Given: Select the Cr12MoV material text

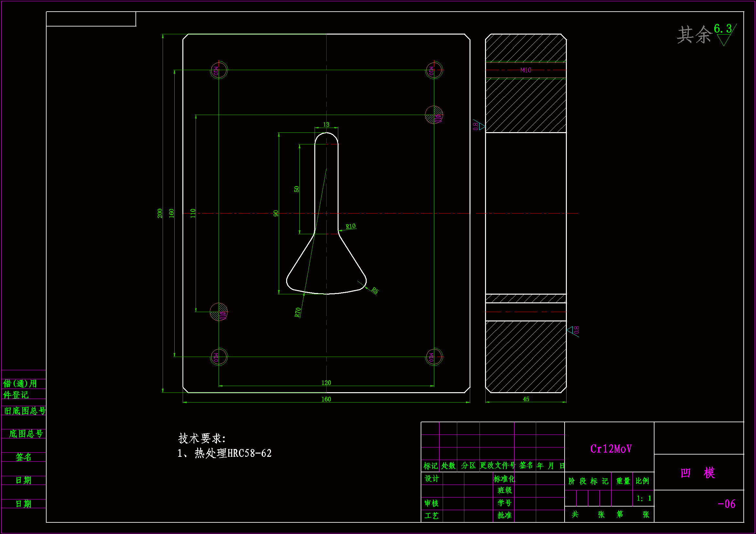Looking at the screenshot, I should [x=611, y=449].
